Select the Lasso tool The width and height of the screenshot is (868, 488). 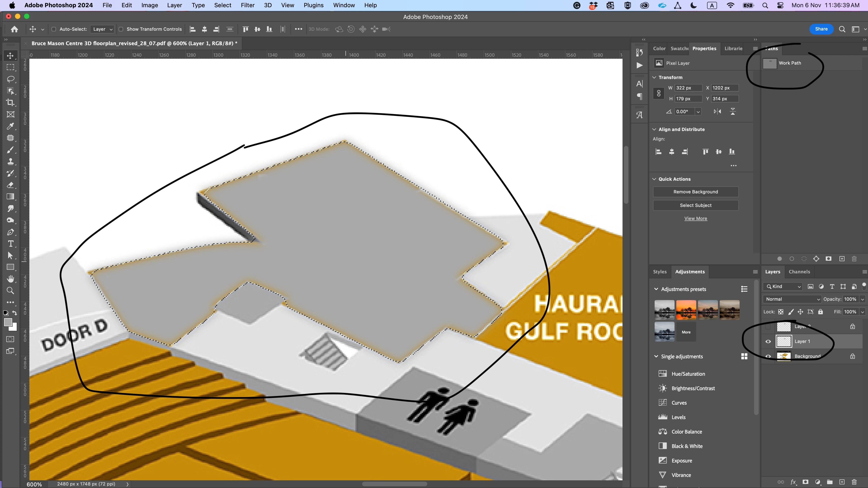[10, 79]
